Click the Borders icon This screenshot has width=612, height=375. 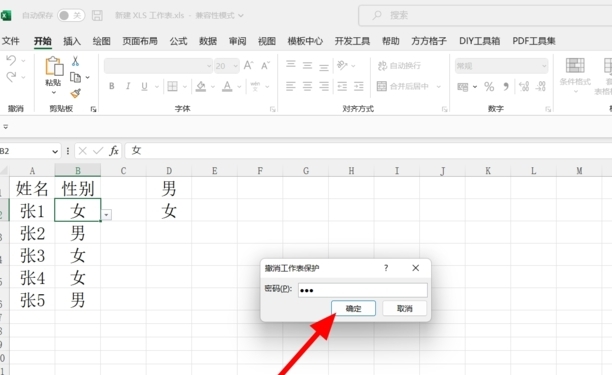[x=173, y=86]
